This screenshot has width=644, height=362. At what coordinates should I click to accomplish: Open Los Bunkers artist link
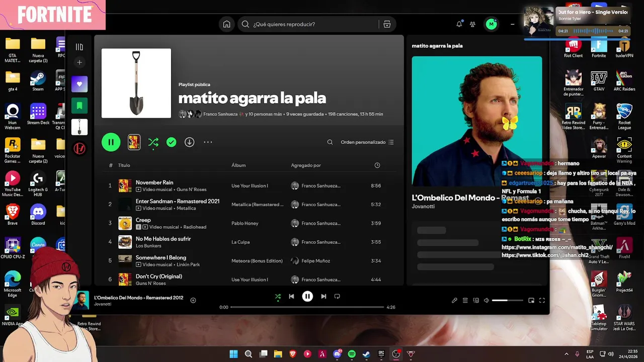[x=148, y=246]
